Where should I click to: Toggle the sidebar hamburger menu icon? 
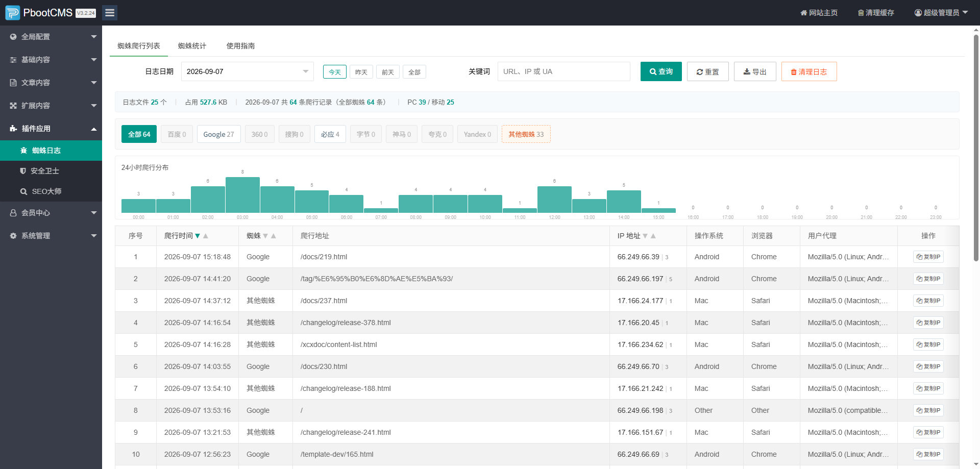tap(110, 13)
